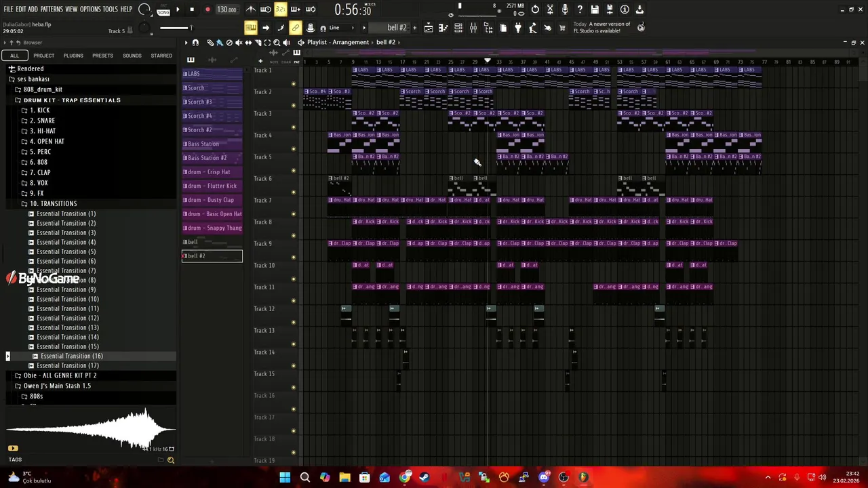Screen dimensions: 868x488
Task: Open project info icon
Action: [x=625, y=9]
